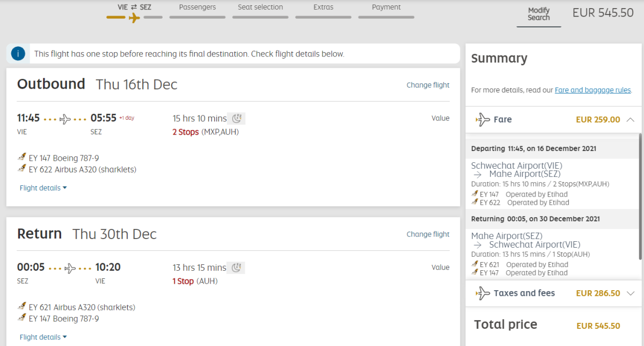Expand Outbound Flight details
644x346 pixels.
[x=43, y=188]
